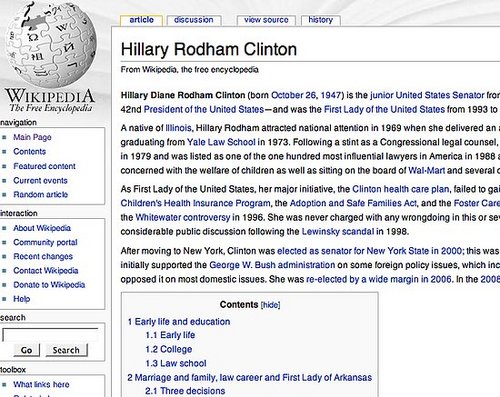Click the Go button
The height and width of the screenshot is (397, 500).
click(x=26, y=350)
